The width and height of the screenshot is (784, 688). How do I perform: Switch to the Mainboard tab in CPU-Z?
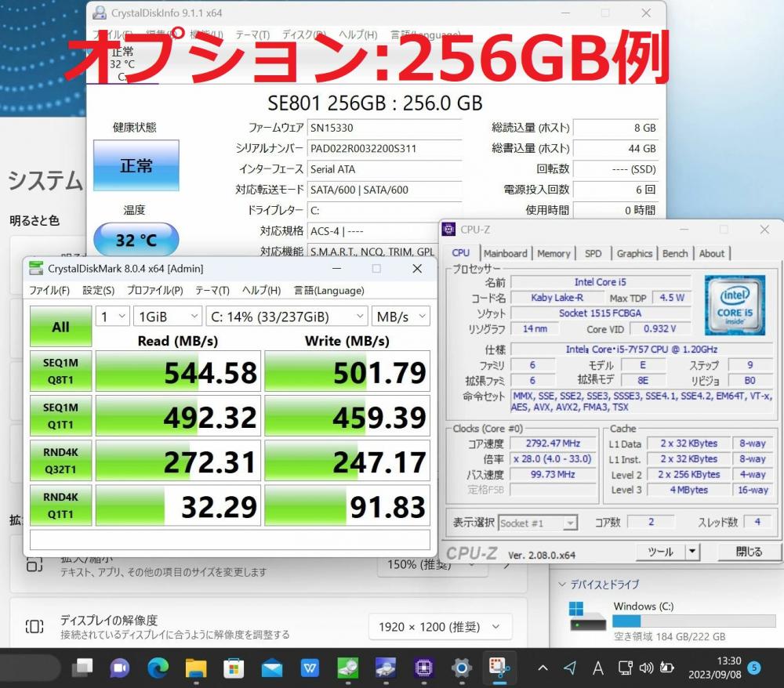[x=506, y=253]
